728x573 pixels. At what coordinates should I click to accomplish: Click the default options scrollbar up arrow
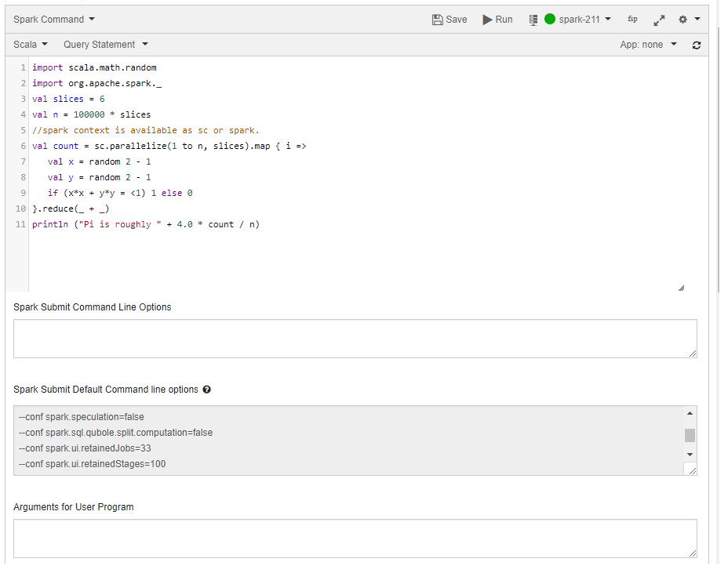pos(690,413)
